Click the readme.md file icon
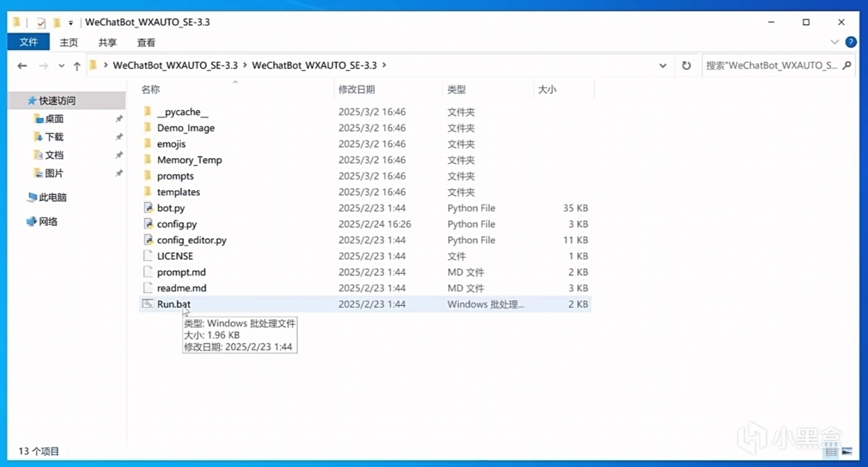The height and width of the screenshot is (467, 868). click(x=149, y=288)
